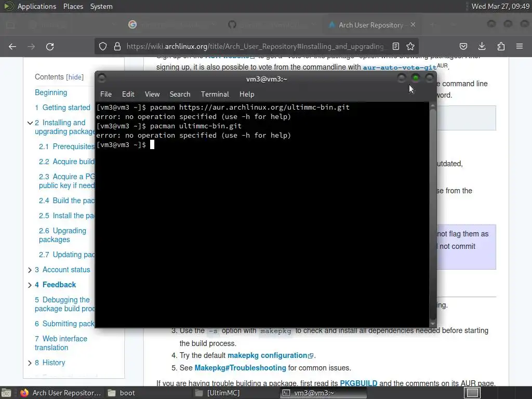Maximize the terminal with green button
This screenshot has height=399, width=532.
click(x=416, y=78)
